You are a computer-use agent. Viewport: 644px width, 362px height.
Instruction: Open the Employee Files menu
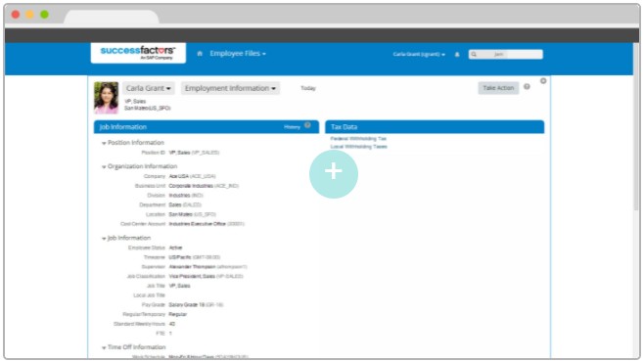coord(238,54)
